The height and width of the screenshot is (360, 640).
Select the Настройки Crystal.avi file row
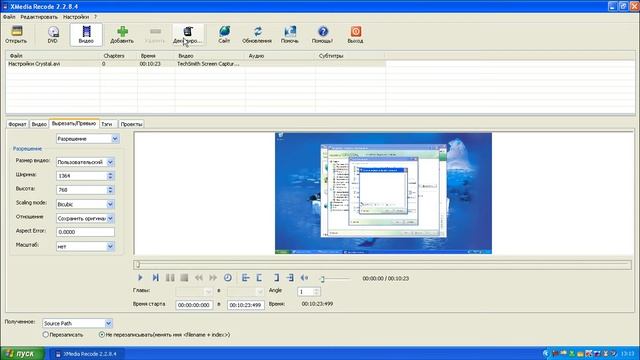pos(196,64)
